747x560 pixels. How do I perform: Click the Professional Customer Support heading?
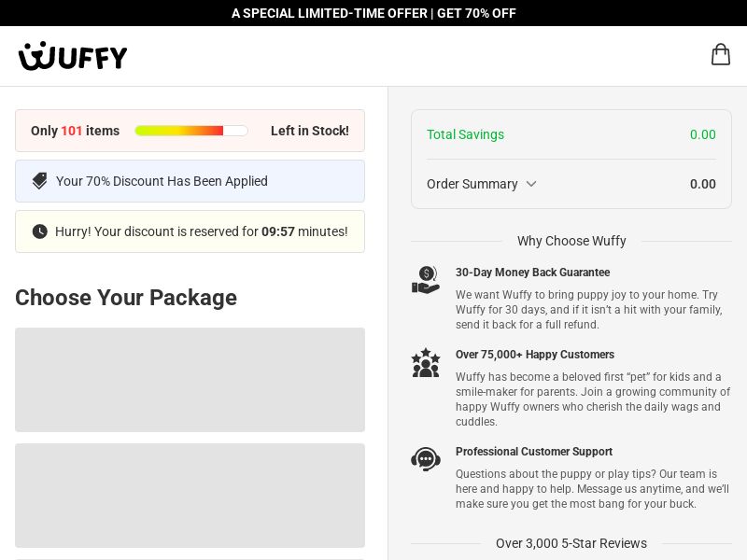[x=533, y=452]
